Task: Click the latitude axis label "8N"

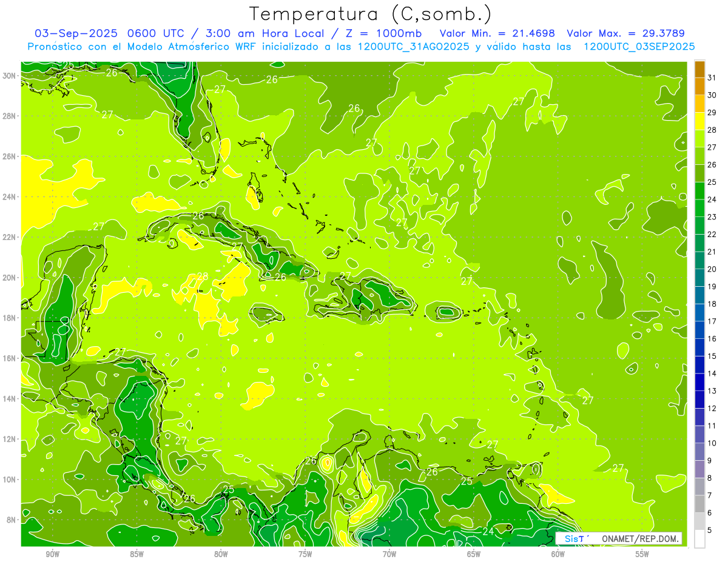Action: (12, 520)
